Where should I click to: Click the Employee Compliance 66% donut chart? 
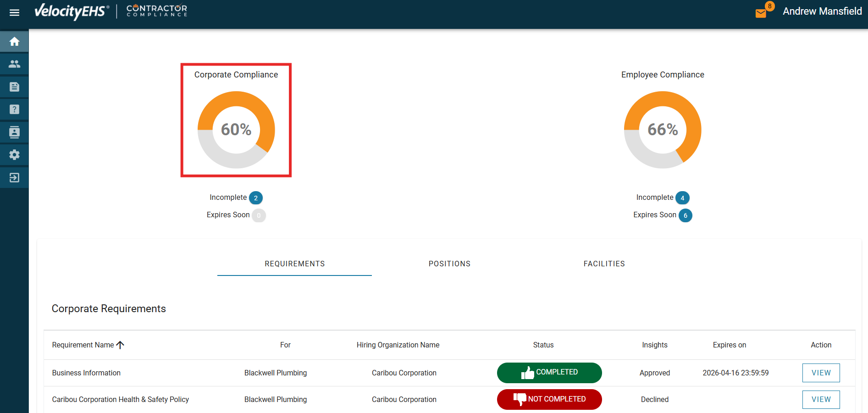(x=663, y=130)
